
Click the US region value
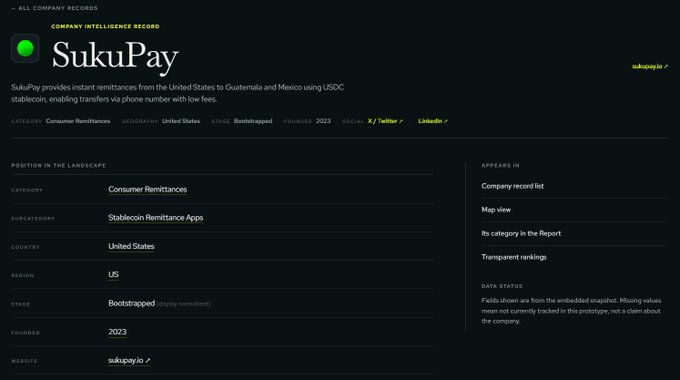pyautogui.click(x=113, y=275)
